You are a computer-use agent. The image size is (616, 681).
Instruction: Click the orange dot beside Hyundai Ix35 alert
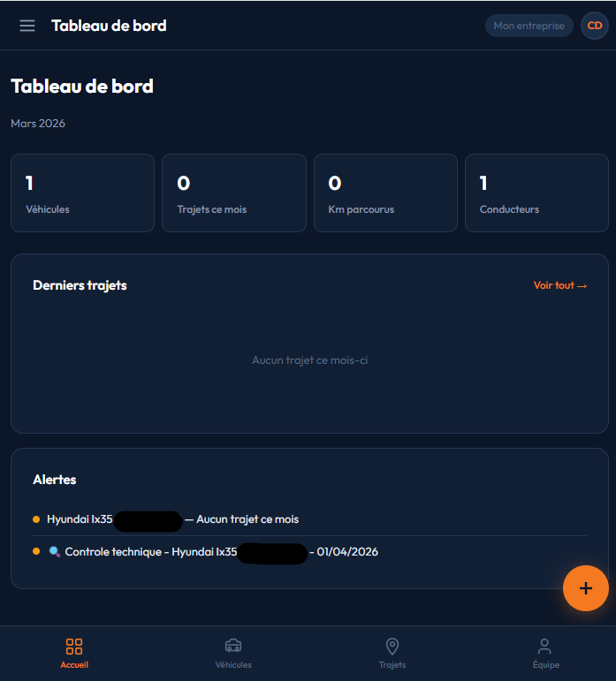pos(36,519)
